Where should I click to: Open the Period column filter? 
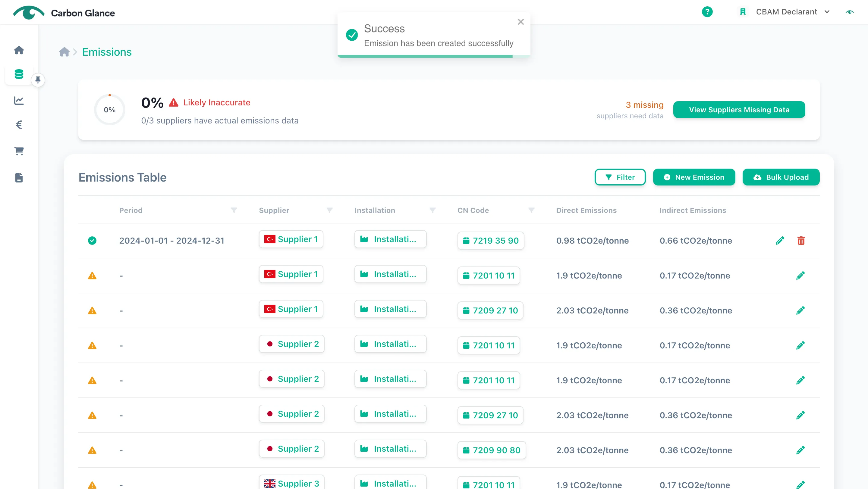[x=234, y=210]
